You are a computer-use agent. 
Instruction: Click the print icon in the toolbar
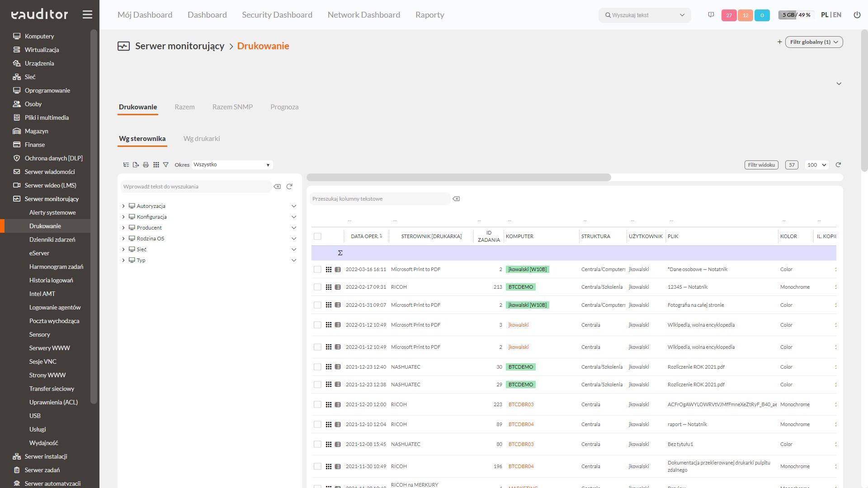146,165
